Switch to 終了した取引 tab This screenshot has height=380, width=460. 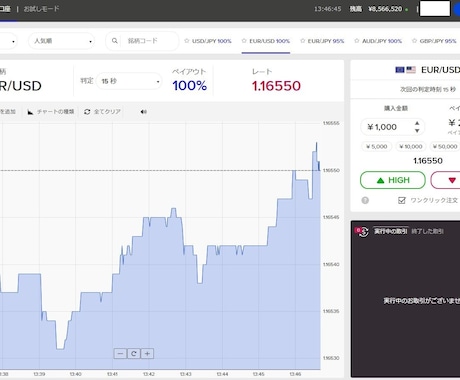pos(427,231)
